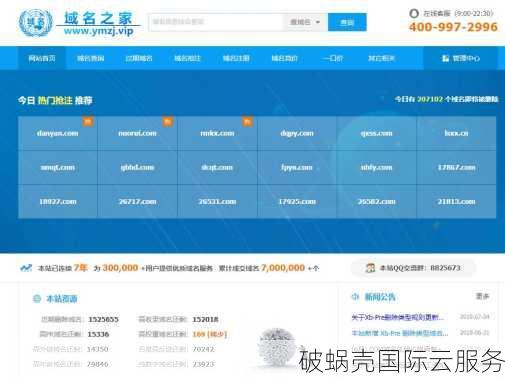Open the news item starting 本站新增 Xb-Pre
Image resolution: width=505 pixels, height=380 pixels.
click(400, 333)
